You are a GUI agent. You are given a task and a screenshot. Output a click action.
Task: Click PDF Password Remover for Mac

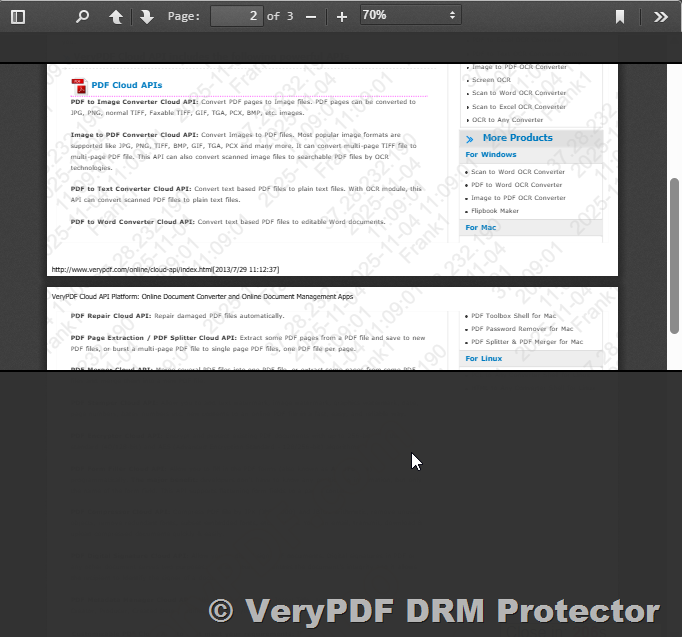[x=522, y=329]
